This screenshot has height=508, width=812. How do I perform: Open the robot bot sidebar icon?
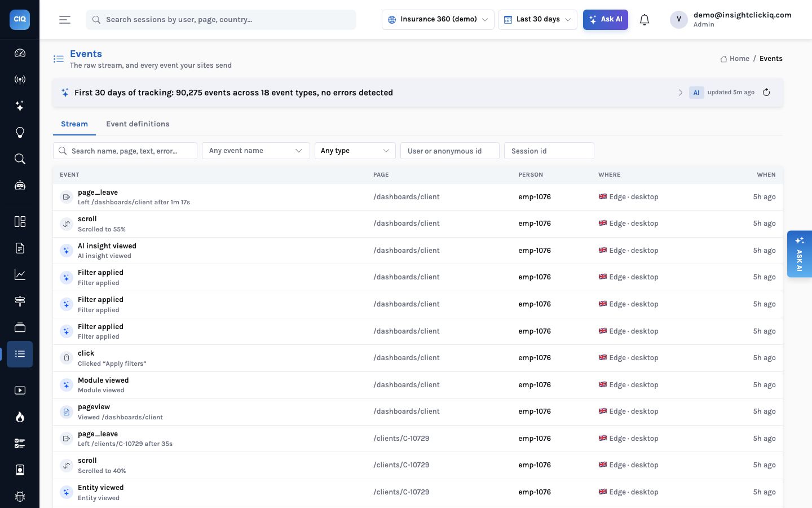point(20,186)
